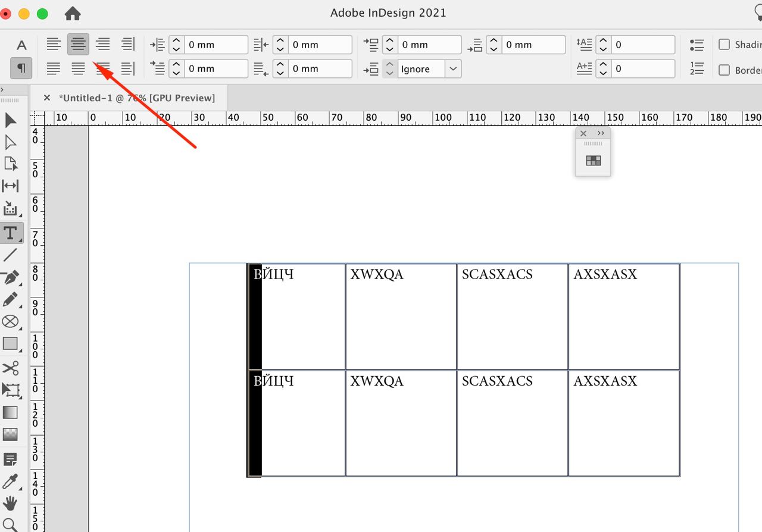Click the Last Line Right Indent field
This screenshot has height=532, width=762.
[320, 68]
